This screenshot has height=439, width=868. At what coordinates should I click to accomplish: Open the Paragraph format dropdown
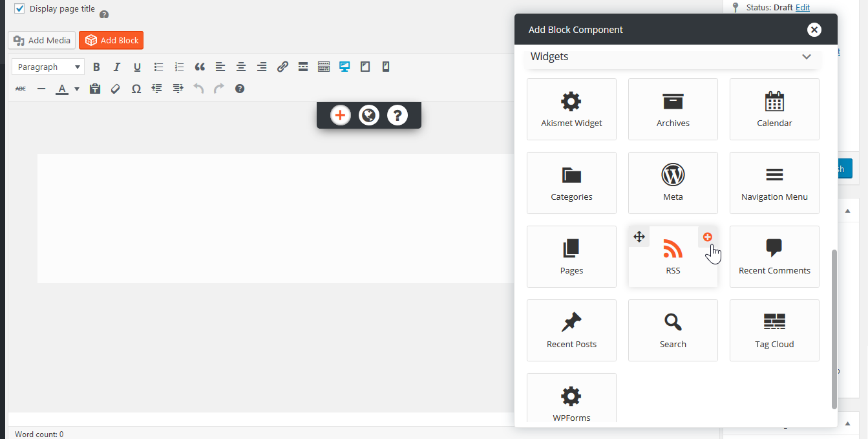point(48,67)
